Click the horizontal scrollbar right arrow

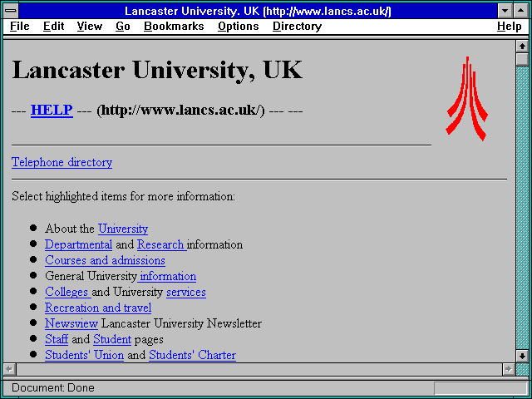pyautogui.click(x=508, y=369)
